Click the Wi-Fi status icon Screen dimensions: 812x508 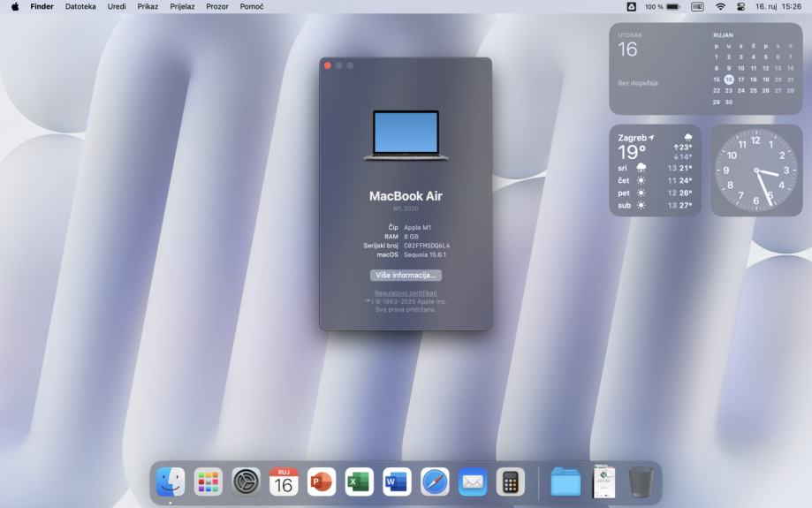click(x=720, y=6)
